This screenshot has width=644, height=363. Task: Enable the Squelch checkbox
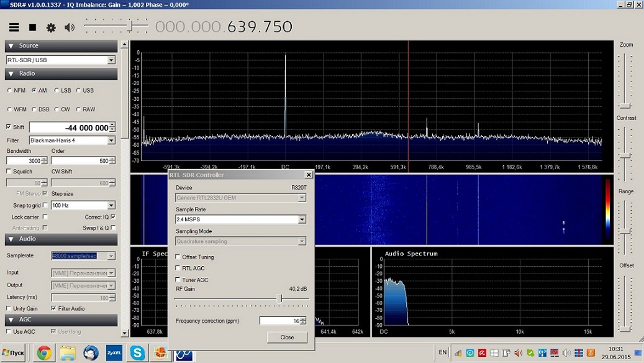pyautogui.click(x=9, y=172)
